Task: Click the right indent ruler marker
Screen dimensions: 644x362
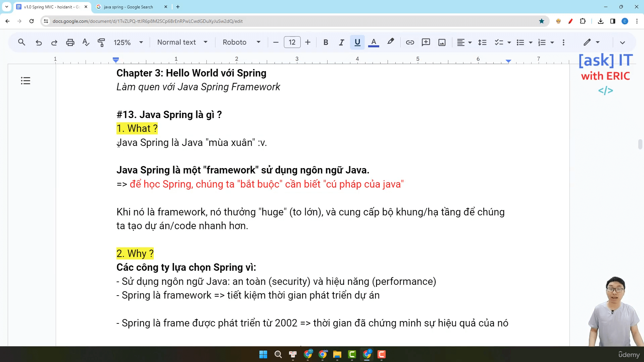Action: (508, 61)
